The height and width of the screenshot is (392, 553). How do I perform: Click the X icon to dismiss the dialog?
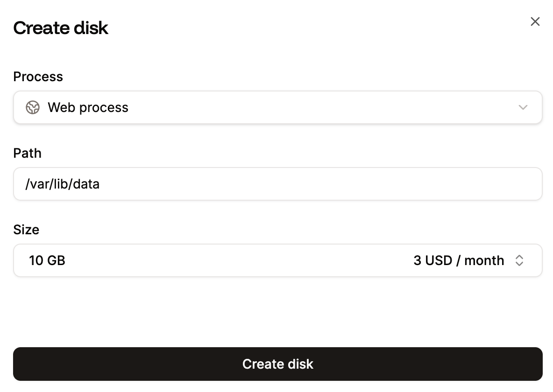pyautogui.click(x=535, y=21)
